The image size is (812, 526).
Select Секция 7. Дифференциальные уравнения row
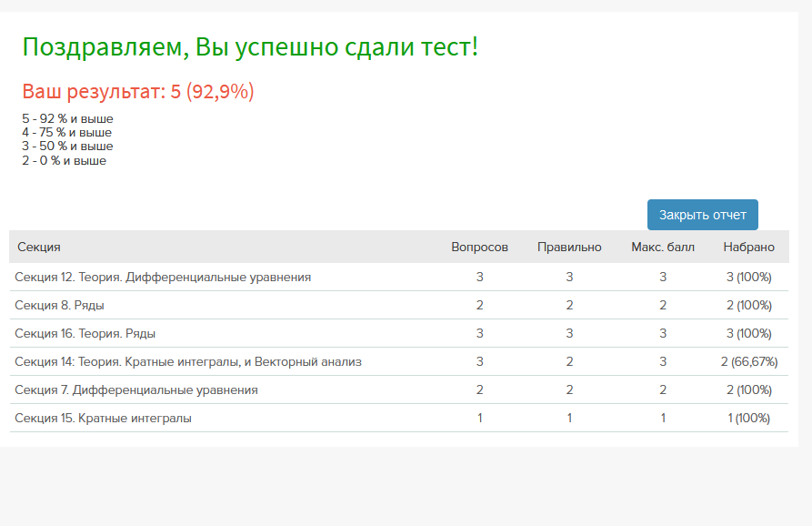point(399,389)
